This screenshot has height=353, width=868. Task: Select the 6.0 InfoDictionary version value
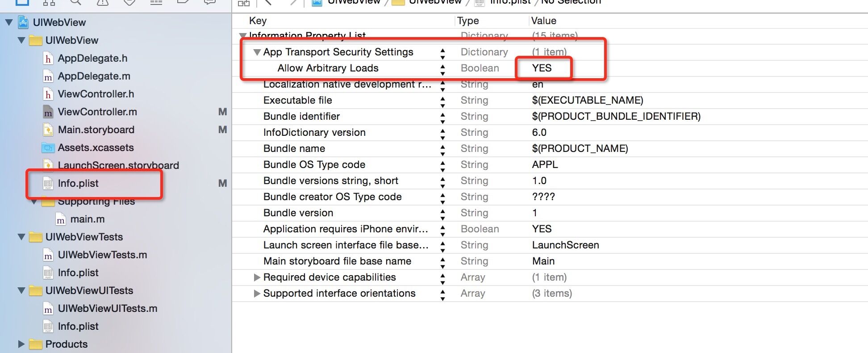[539, 132]
